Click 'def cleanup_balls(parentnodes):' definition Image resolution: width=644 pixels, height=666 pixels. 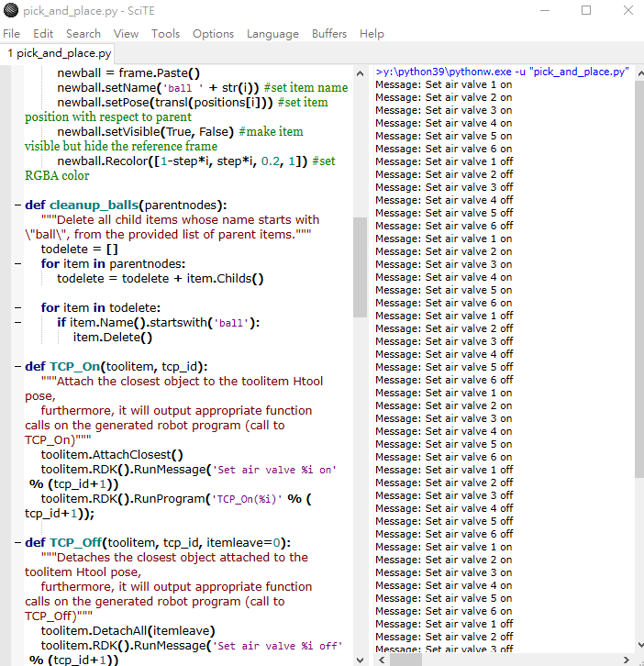click(126, 205)
